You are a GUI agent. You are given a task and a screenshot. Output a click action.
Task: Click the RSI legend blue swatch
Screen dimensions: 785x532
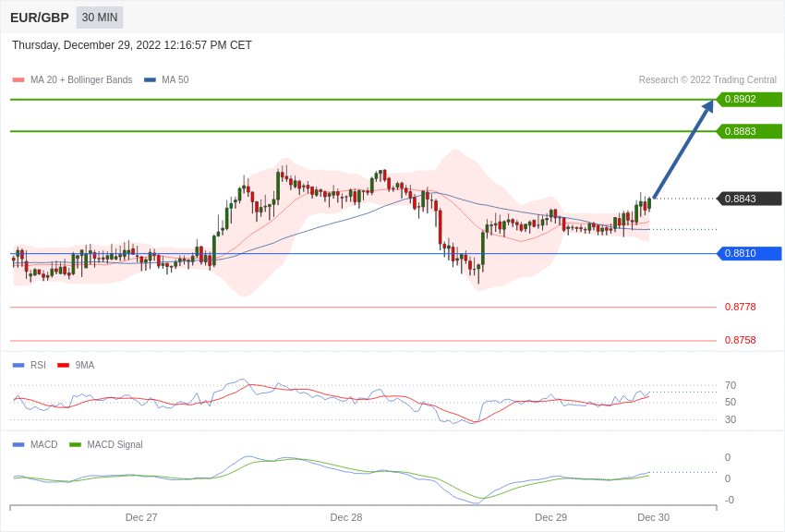(18, 366)
